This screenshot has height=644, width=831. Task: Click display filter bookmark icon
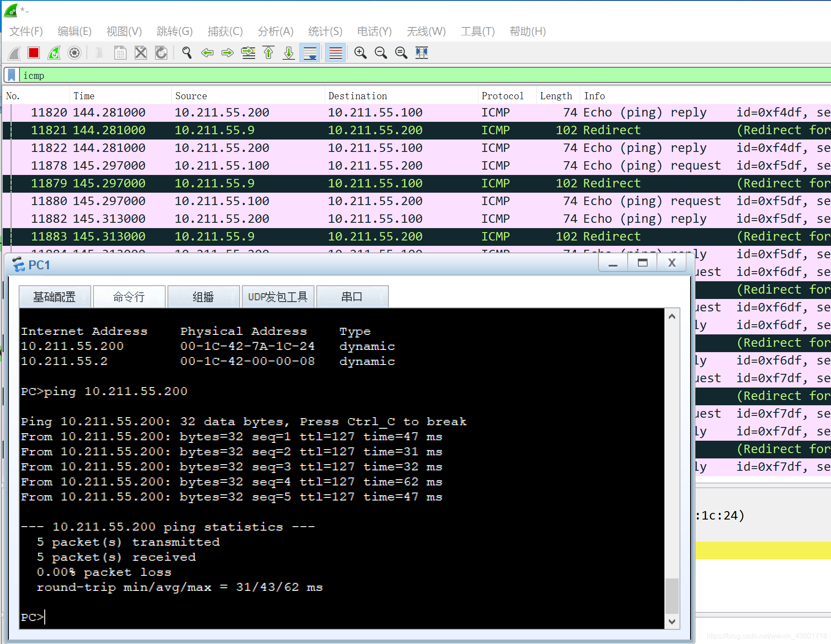(12, 75)
